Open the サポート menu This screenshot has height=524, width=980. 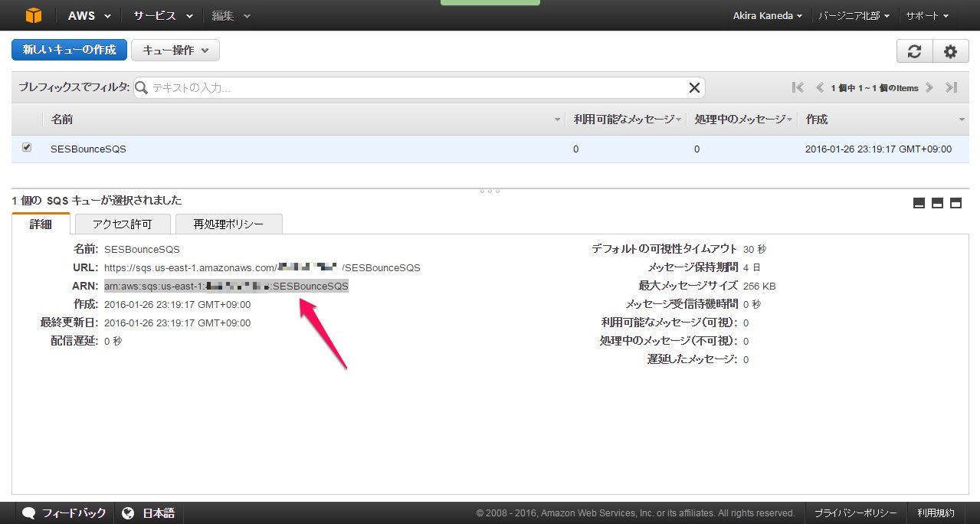(927, 15)
